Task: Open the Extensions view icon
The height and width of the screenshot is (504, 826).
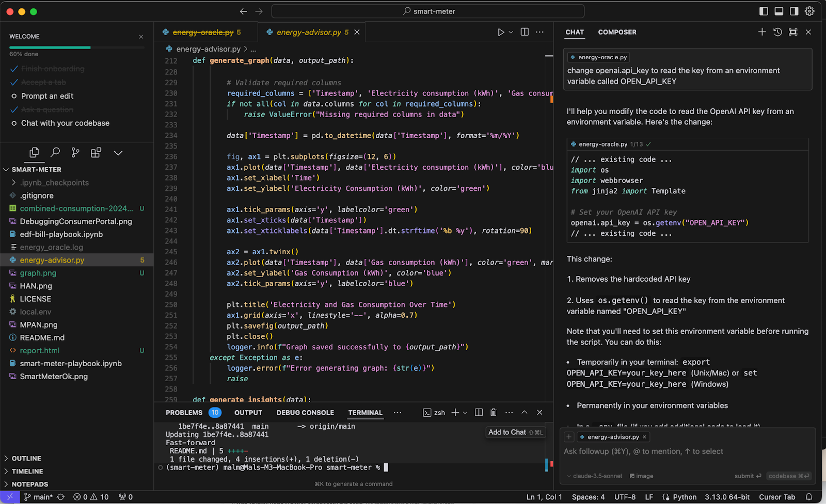Action: [96, 153]
